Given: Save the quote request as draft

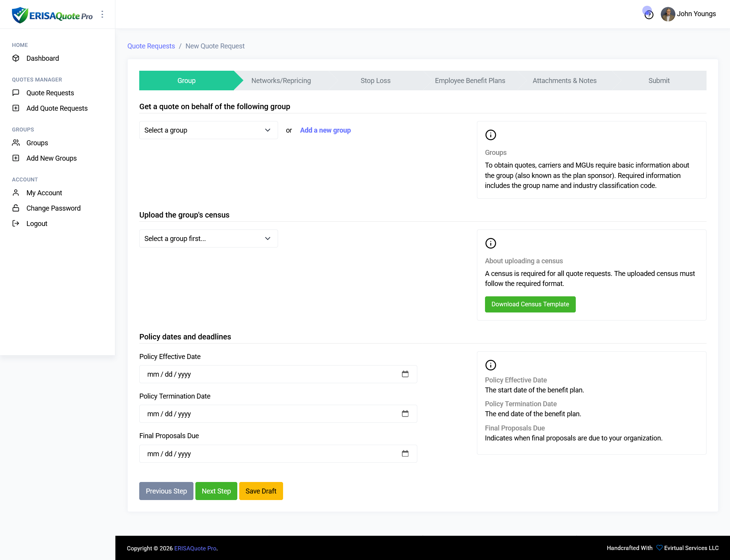Looking at the screenshot, I should pyautogui.click(x=261, y=491).
